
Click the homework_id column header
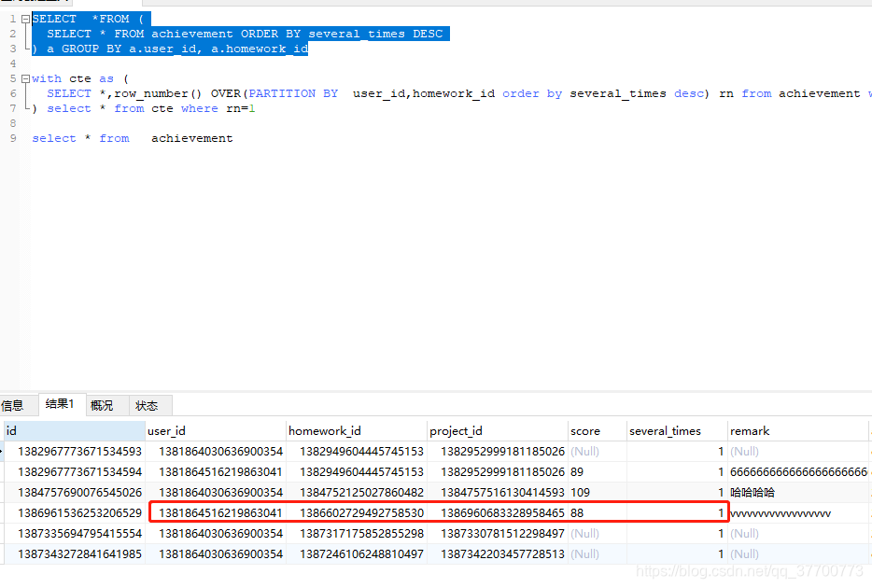point(356,429)
